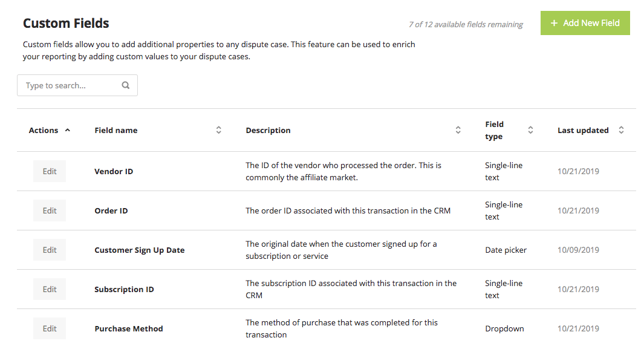This screenshot has width=644, height=352.
Task: Click Add New Field button
Action: pyautogui.click(x=585, y=23)
